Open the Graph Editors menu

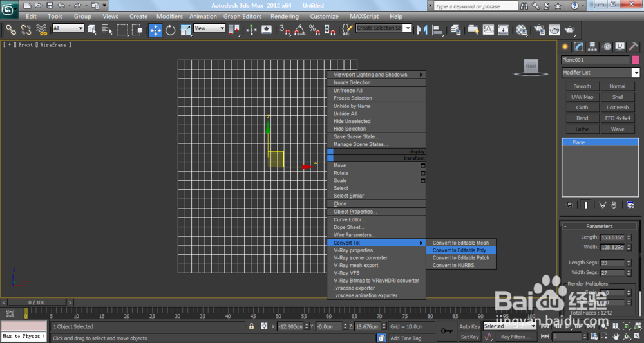pyautogui.click(x=242, y=17)
